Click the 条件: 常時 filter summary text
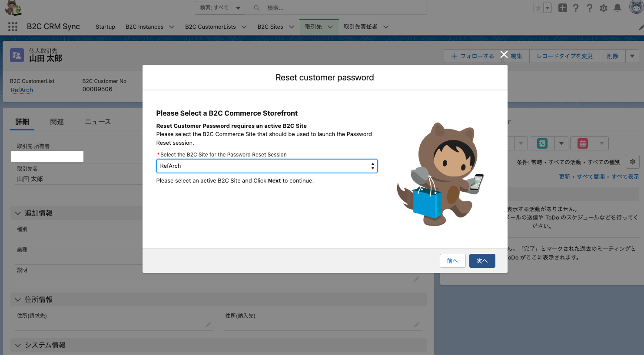 coord(568,162)
